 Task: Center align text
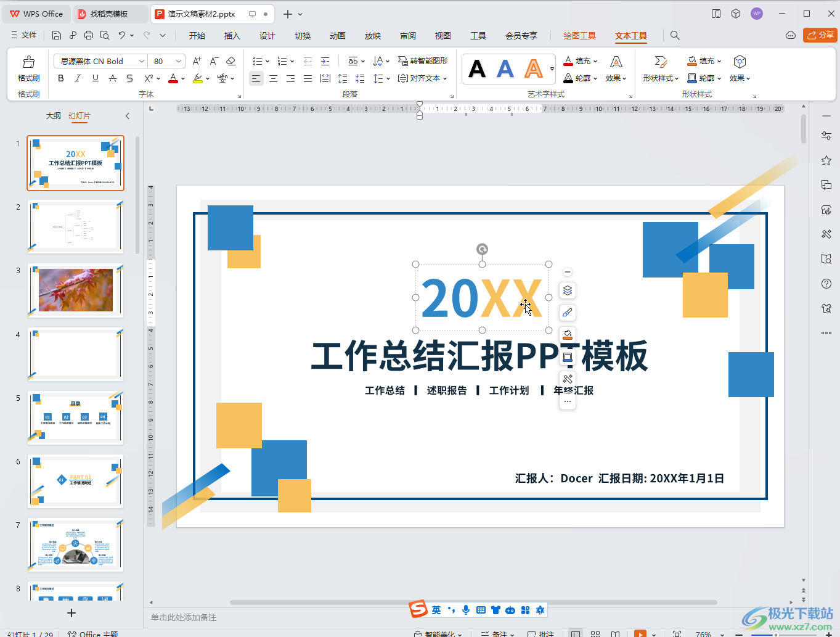coord(273,78)
